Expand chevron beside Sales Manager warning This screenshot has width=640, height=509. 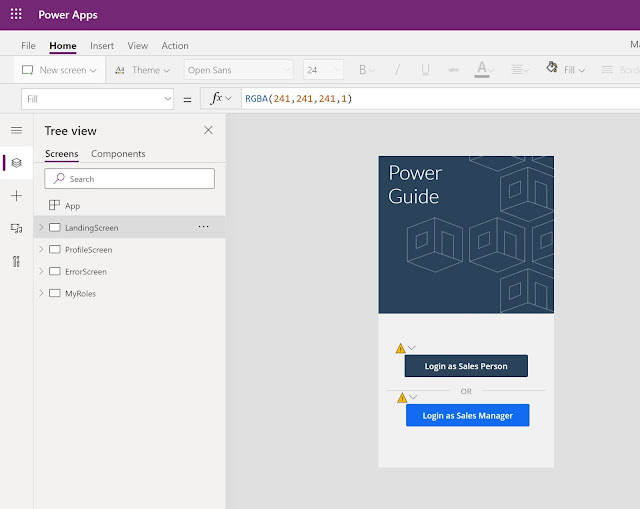(x=413, y=397)
